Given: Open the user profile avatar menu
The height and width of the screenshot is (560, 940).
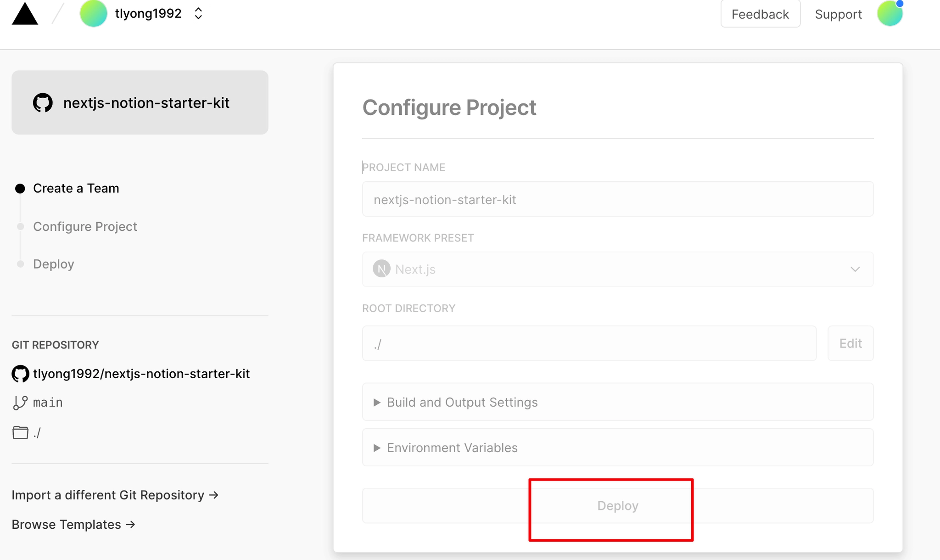Looking at the screenshot, I should click(890, 13).
